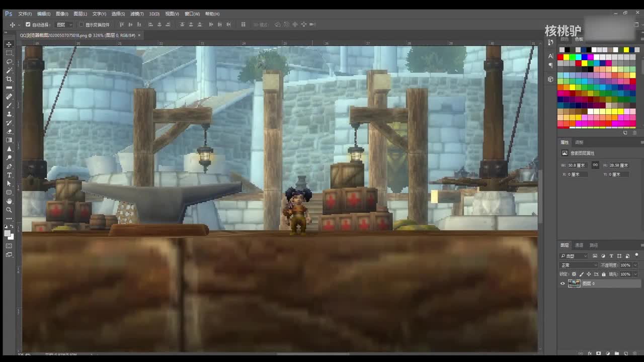Select the Ruler measurement tool
The width and height of the screenshot is (644, 362).
9,88
